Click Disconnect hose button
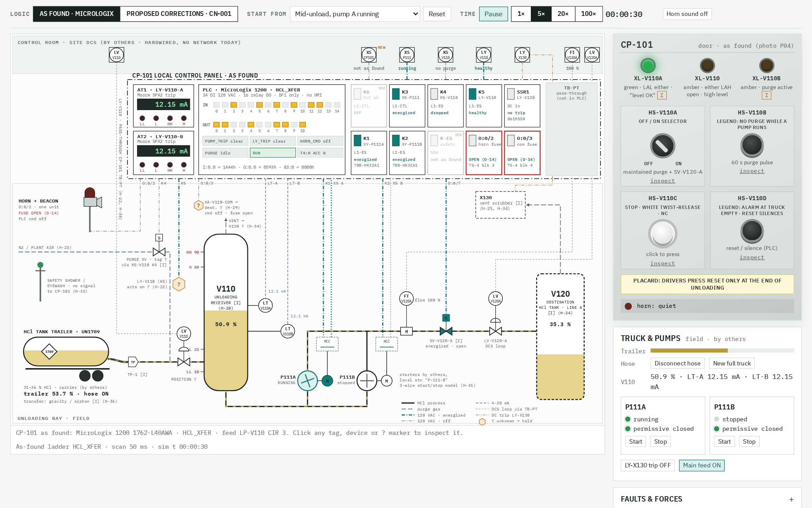Image resolution: width=812 pixels, height=508 pixels. tap(677, 363)
